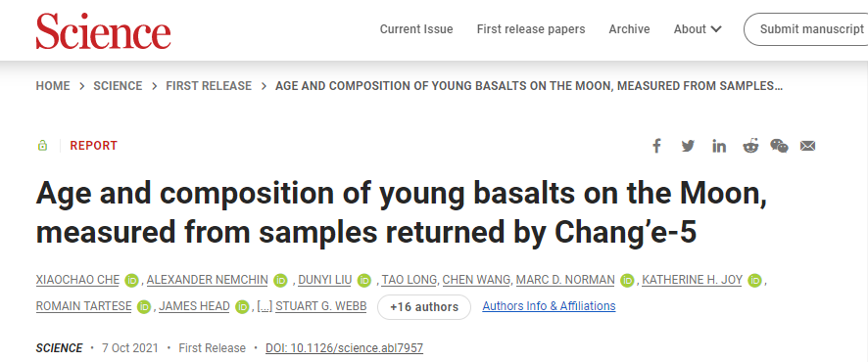Click the Science logo
This screenshot has width=868, height=362.
(104, 30)
